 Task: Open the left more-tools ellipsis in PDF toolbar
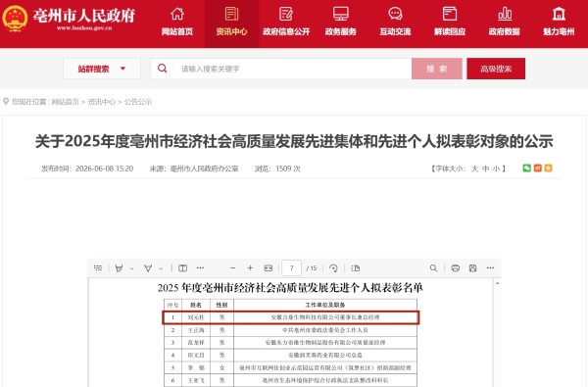(200, 268)
